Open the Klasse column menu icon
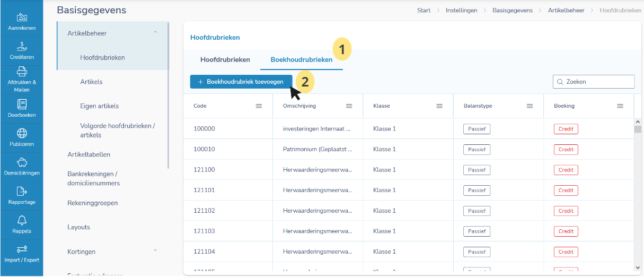 [x=439, y=106]
